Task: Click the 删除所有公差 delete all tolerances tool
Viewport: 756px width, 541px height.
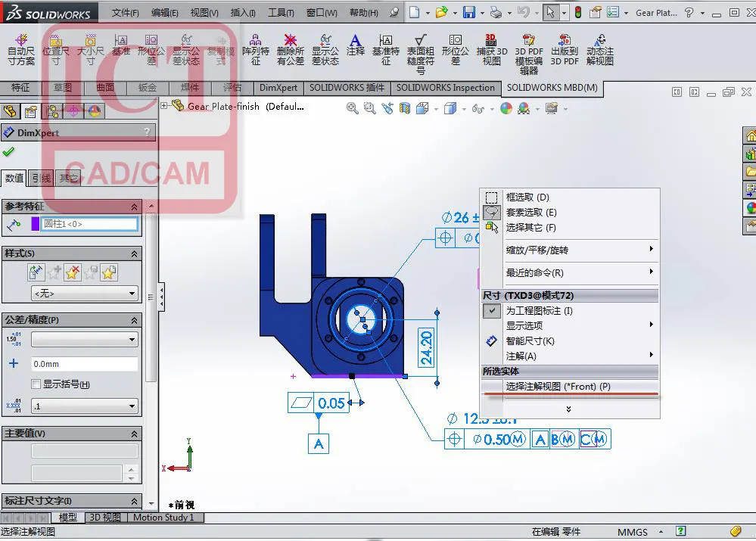Action: click(x=291, y=50)
